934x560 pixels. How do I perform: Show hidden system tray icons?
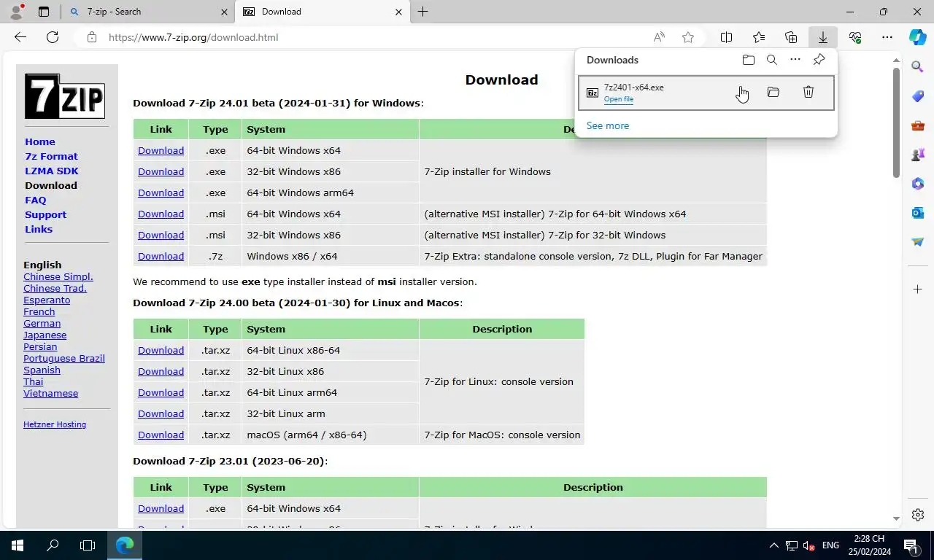pyautogui.click(x=774, y=545)
